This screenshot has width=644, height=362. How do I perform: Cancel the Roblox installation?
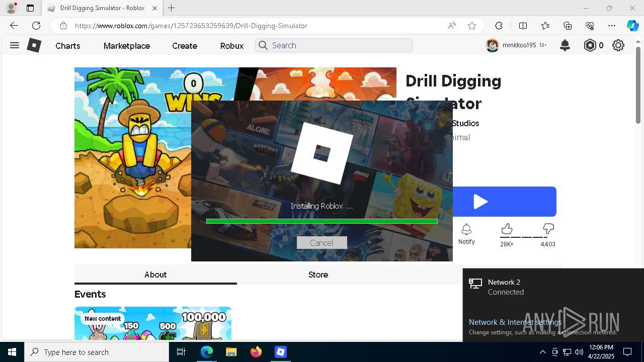[321, 243]
